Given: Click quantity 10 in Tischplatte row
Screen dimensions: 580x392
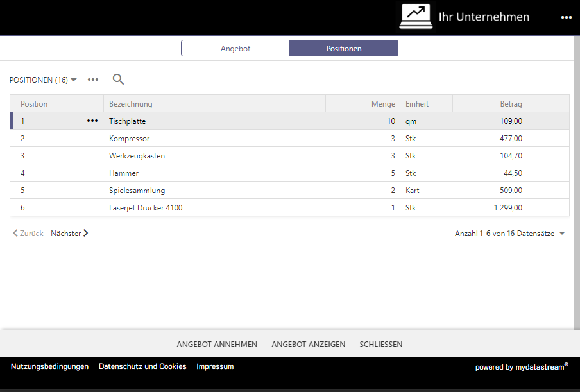Looking at the screenshot, I should [391, 121].
